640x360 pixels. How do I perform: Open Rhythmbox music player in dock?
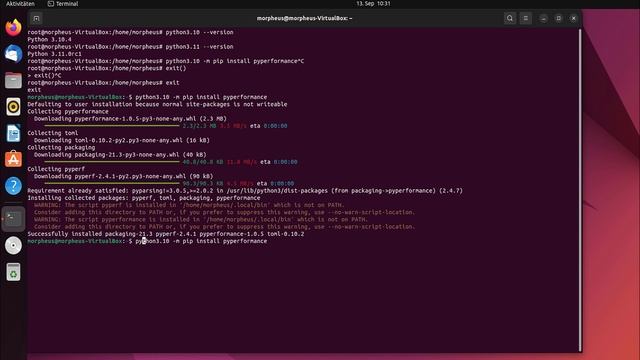click(13, 107)
